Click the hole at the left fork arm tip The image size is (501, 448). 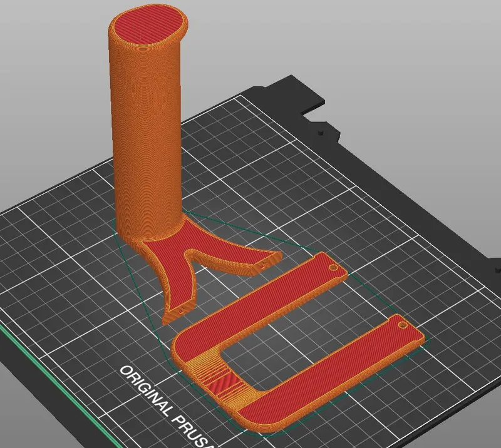182,308
